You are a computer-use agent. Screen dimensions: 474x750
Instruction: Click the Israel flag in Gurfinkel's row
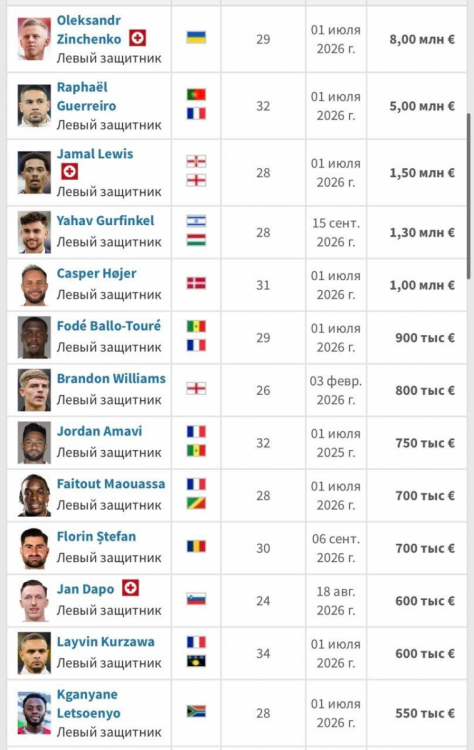coord(196,221)
